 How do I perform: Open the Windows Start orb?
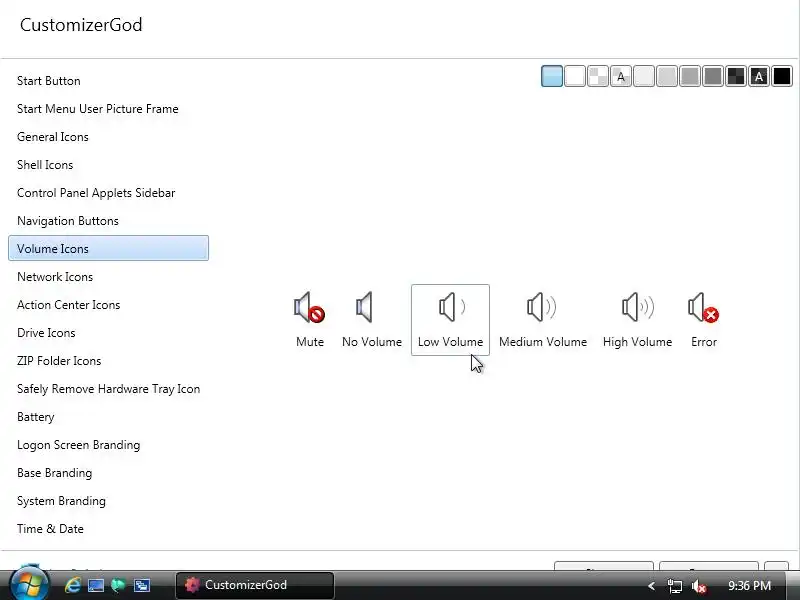pyautogui.click(x=30, y=584)
